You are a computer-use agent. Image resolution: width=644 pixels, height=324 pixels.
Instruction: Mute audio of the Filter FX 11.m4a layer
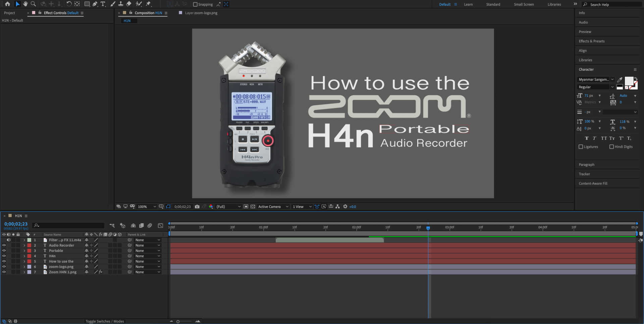(x=9, y=240)
